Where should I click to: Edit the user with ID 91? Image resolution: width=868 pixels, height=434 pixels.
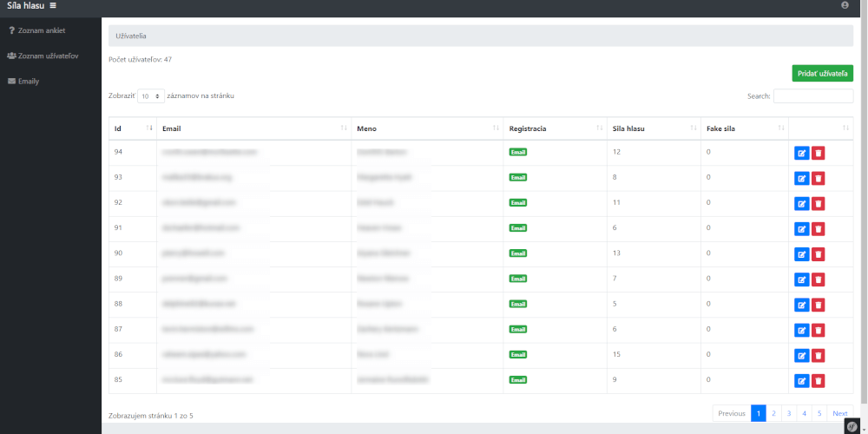tap(801, 229)
